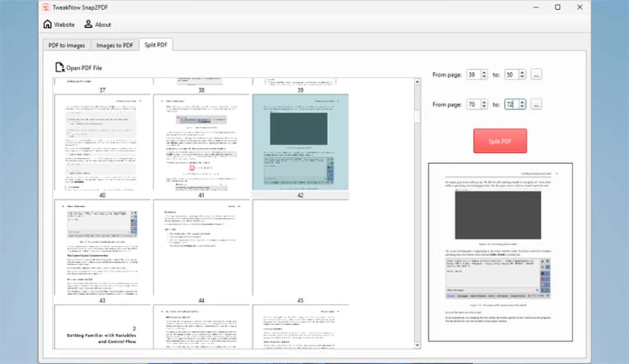Click first range From page field 39
Image resolution: width=629 pixels, height=364 pixels.
473,74
